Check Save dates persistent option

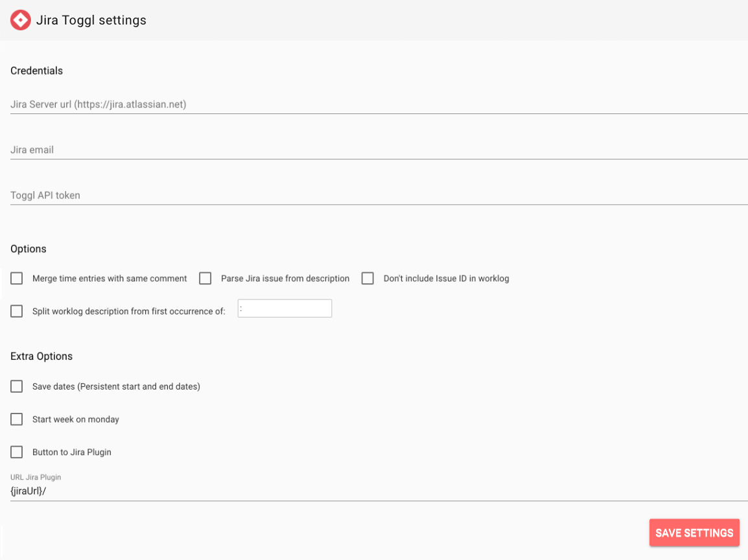17,386
